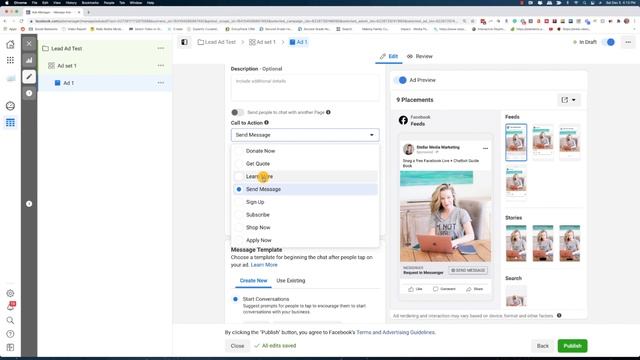This screenshot has height=360, width=640.
Task: Switch to Use Existing tab
Action: pyautogui.click(x=291, y=280)
